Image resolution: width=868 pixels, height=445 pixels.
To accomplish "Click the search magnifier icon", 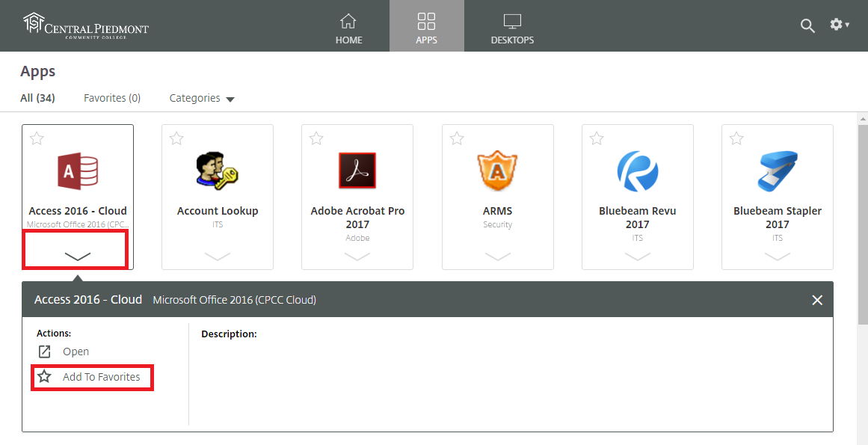I will click(807, 25).
